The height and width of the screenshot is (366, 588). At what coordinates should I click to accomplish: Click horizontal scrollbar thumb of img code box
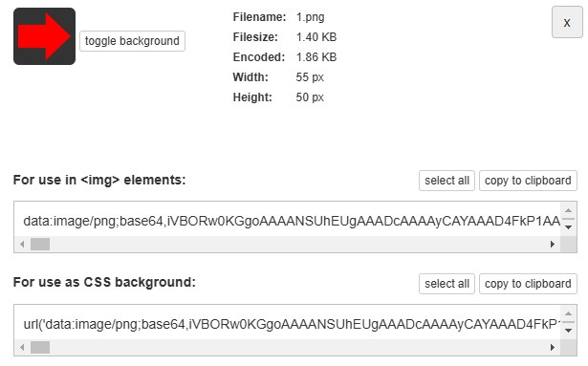(x=40, y=244)
